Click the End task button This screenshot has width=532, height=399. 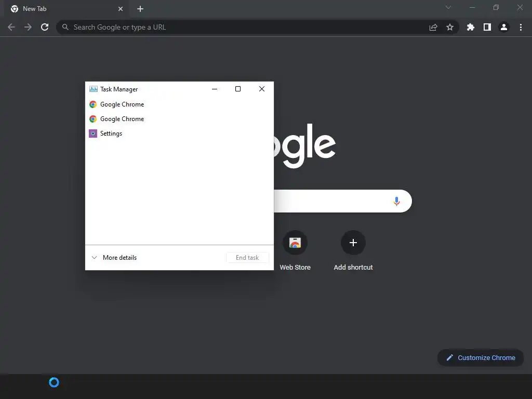click(x=247, y=258)
